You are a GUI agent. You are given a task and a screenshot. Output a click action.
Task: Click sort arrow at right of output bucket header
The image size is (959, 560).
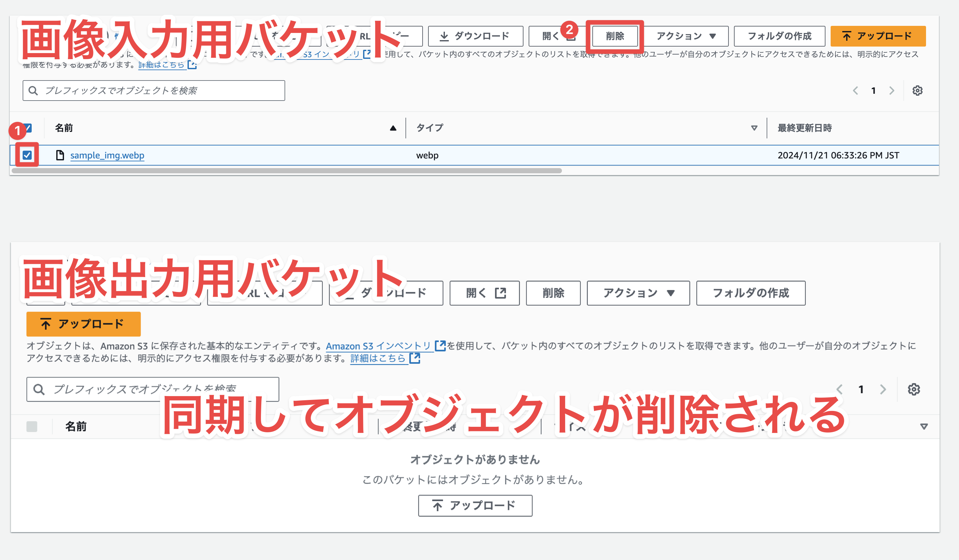click(x=924, y=426)
